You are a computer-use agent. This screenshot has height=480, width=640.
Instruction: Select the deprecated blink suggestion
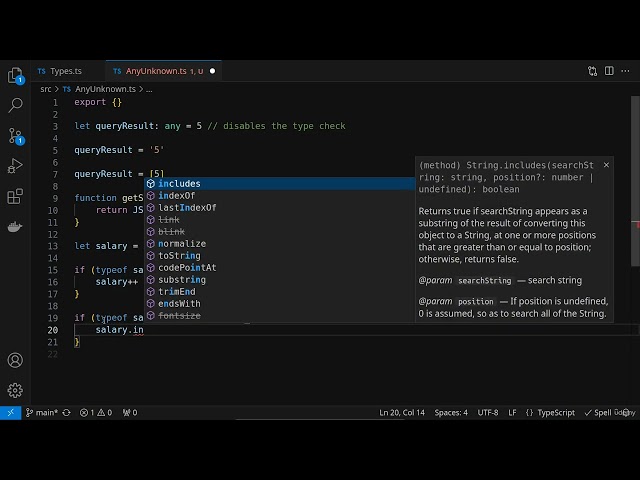tap(280, 231)
